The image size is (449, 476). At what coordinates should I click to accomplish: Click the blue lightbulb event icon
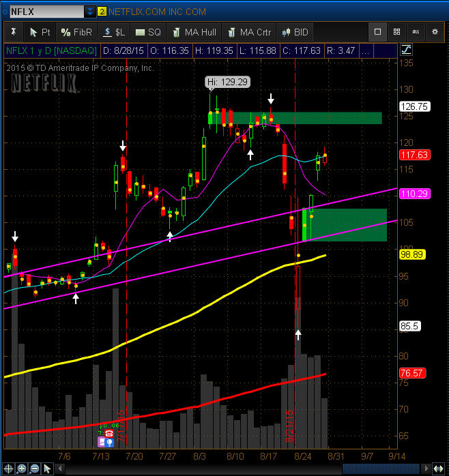pos(110,443)
